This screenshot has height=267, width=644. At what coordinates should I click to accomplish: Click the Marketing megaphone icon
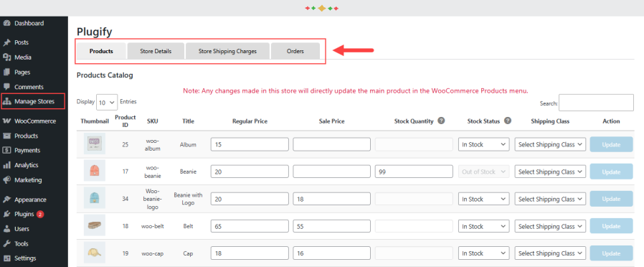click(x=6, y=180)
